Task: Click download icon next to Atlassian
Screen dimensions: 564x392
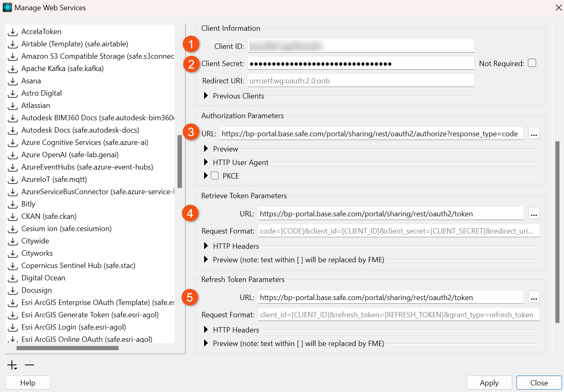Action: [x=13, y=106]
